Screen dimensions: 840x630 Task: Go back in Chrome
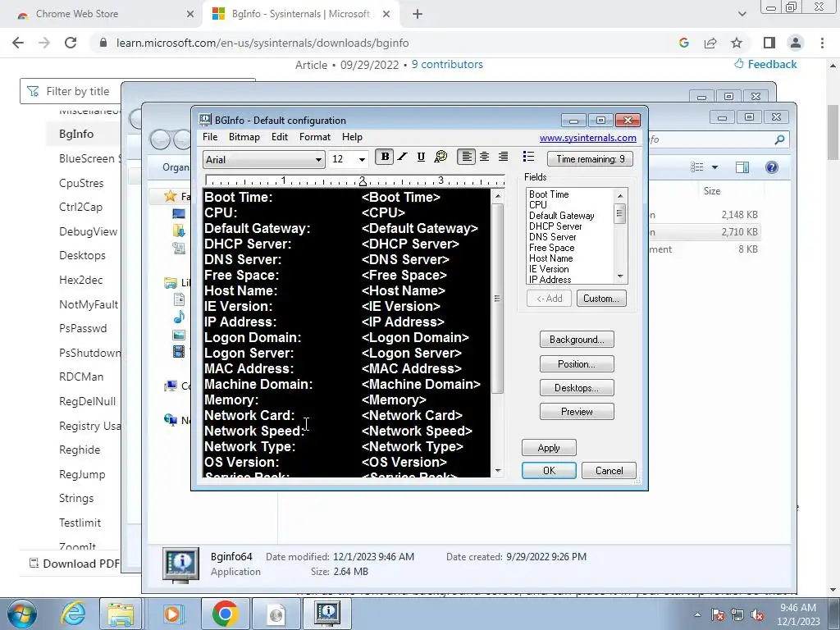click(18, 43)
